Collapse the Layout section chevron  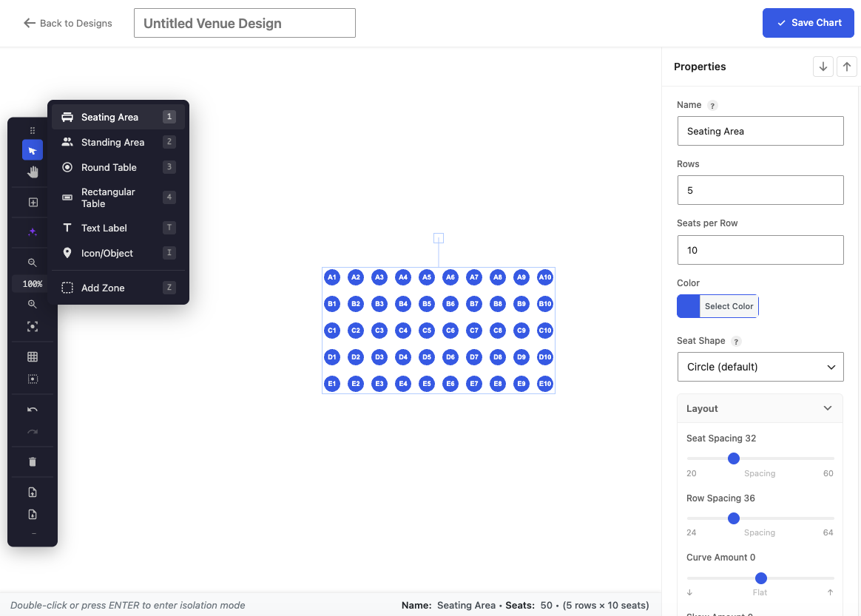(828, 408)
